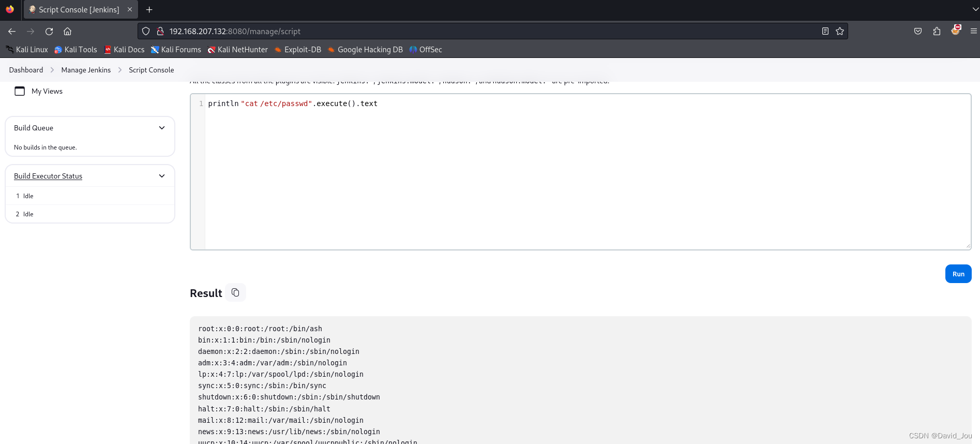This screenshot has height=444, width=980.
Task: List all tabs dropdown arrow
Action: [975, 9]
